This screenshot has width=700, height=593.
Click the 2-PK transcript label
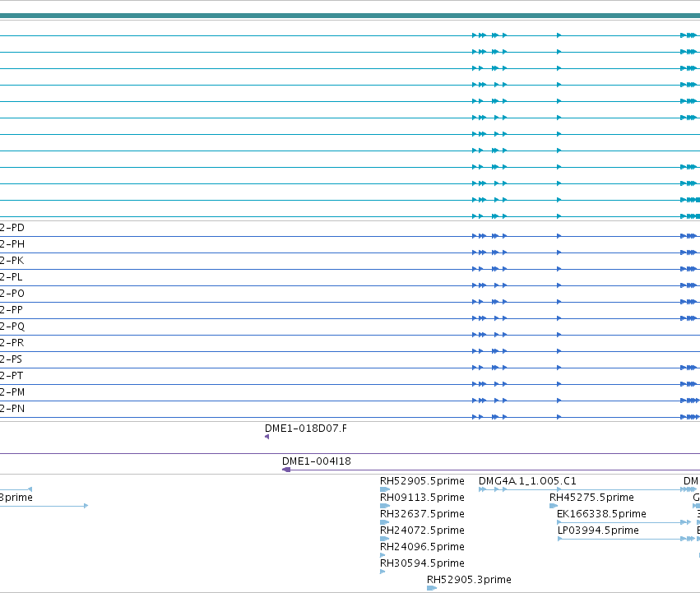pyautogui.click(x=12, y=261)
